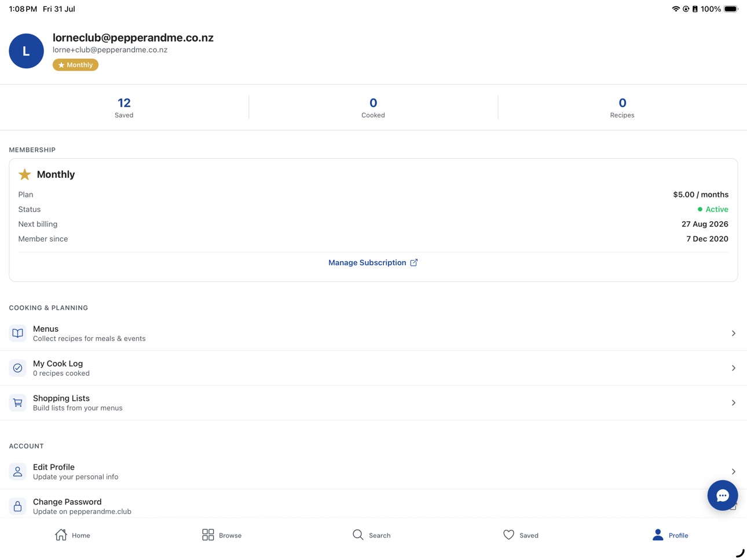Open Shopping Lists row title
This screenshot has height=560, width=747.
pyautogui.click(x=61, y=398)
